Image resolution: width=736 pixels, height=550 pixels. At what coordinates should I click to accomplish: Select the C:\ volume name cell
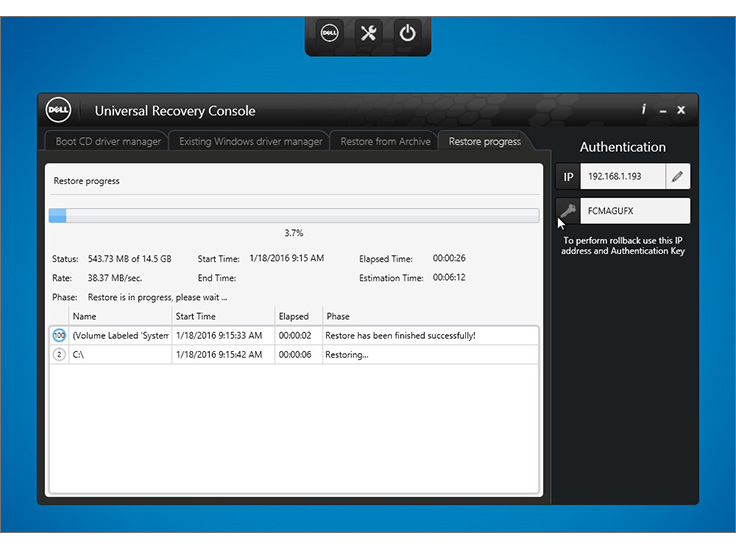[120, 355]
